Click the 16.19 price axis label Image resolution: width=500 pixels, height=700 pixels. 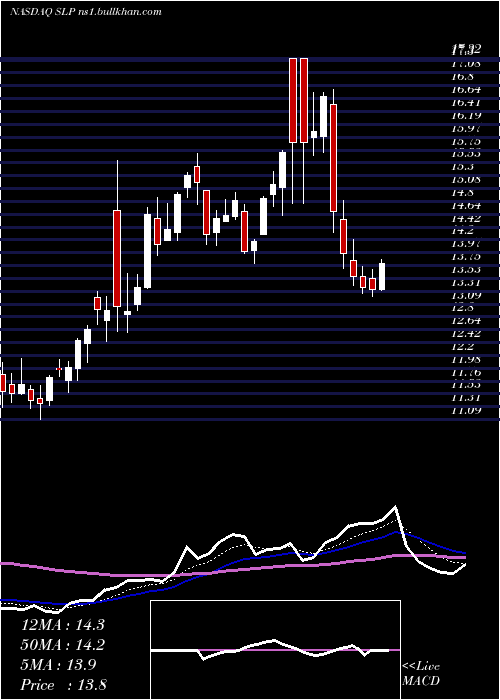466,116
